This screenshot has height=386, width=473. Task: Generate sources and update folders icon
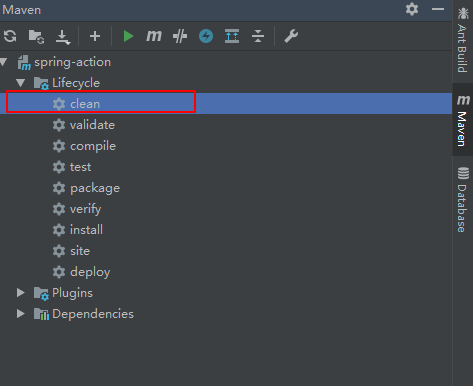36,36
